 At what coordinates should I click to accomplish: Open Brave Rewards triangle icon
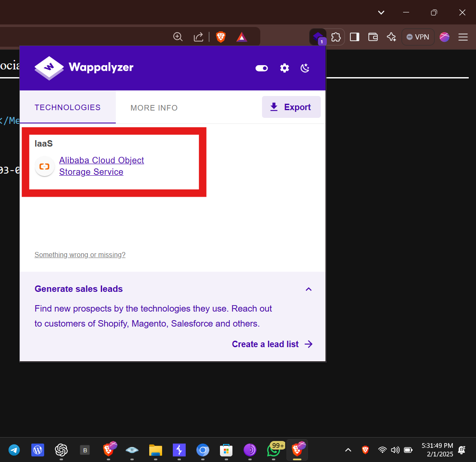pyautogui.click(x=241, y=37)
